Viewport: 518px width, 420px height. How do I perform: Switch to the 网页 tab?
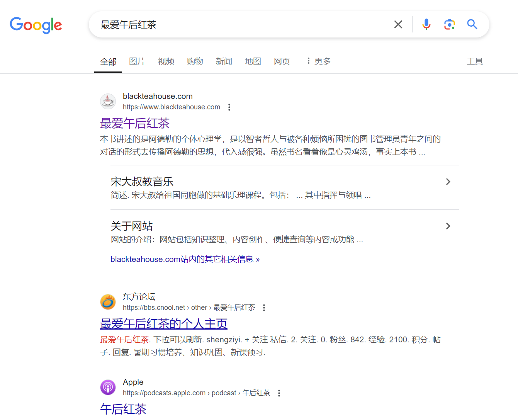282,61
